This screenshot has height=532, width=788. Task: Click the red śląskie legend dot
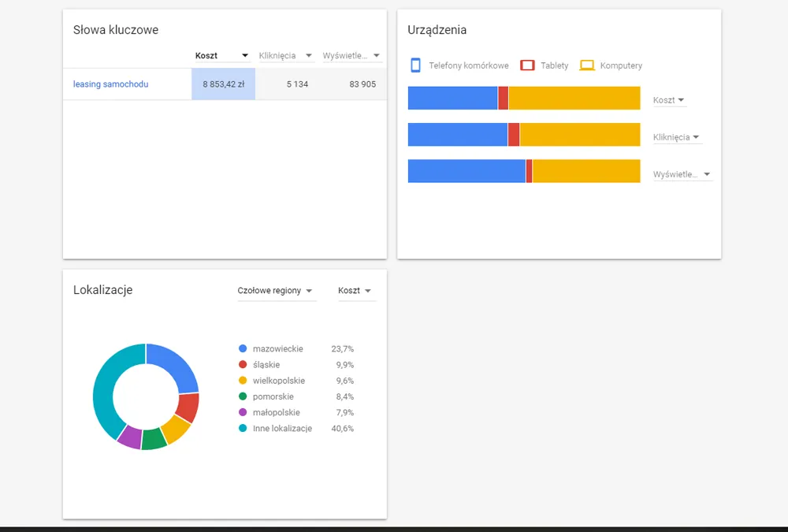point(243,365)
